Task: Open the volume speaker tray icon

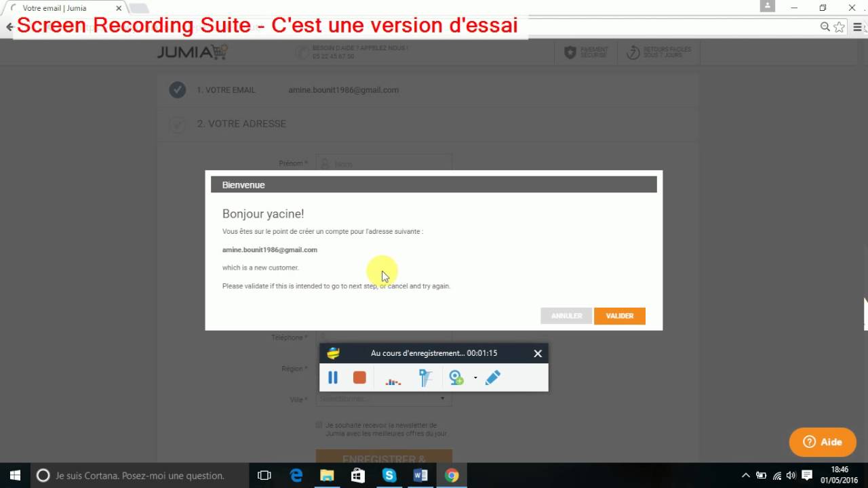Action: 791,476
